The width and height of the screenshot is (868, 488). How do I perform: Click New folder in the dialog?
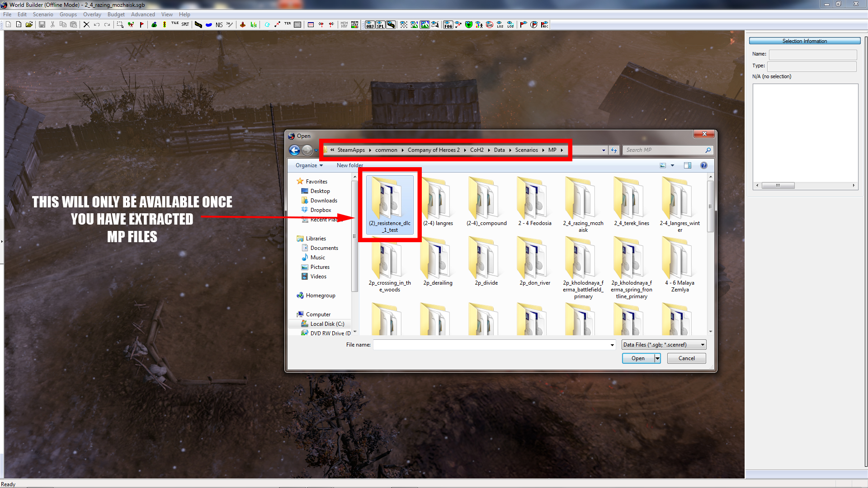pyautogui.click(x=349, y=165)
